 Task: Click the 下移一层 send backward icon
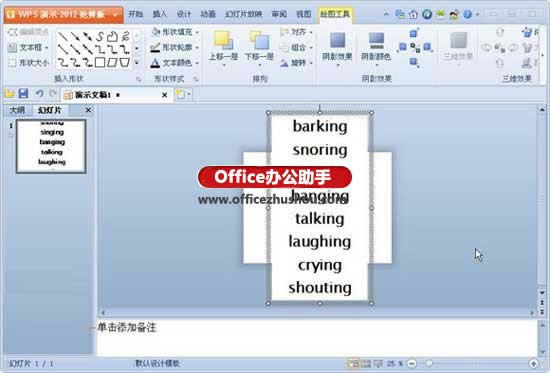[x=259, y=40]
